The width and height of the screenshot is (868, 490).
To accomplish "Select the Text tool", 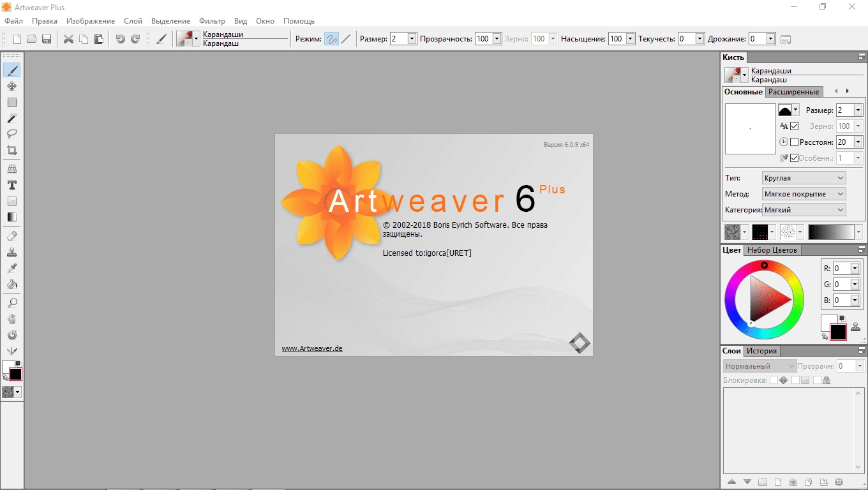I will coord(11,185).
